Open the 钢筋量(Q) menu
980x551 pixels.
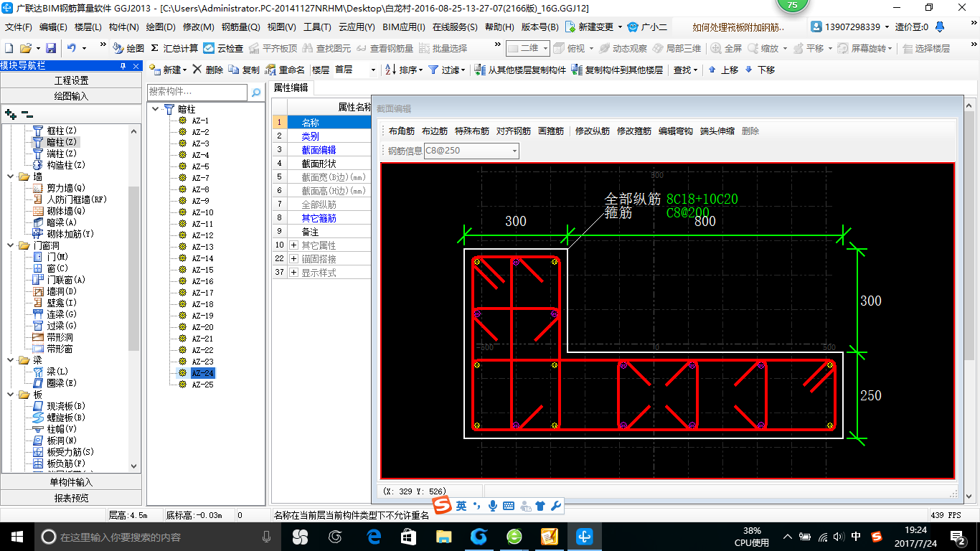pos(240,27)
